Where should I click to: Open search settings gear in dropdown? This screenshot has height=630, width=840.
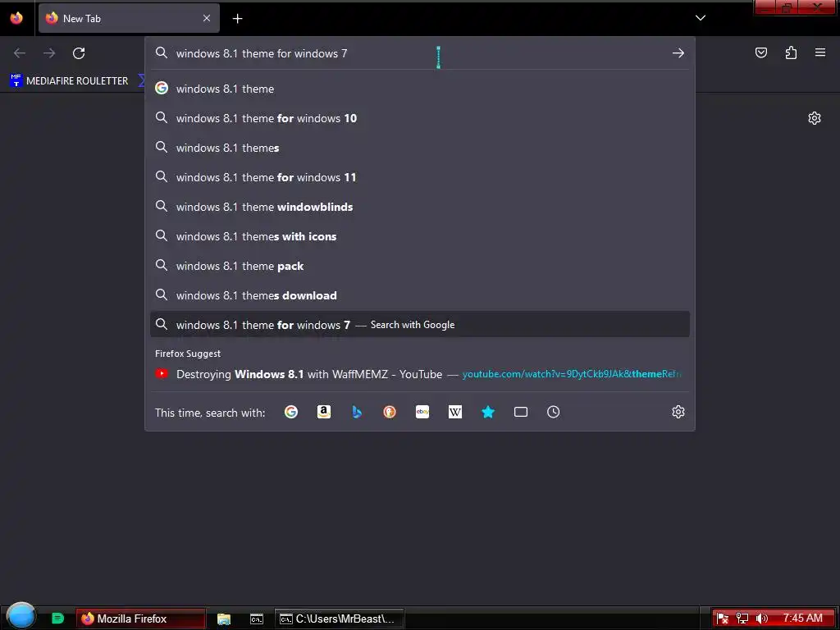pyautogui.click(x=678, y=412)
